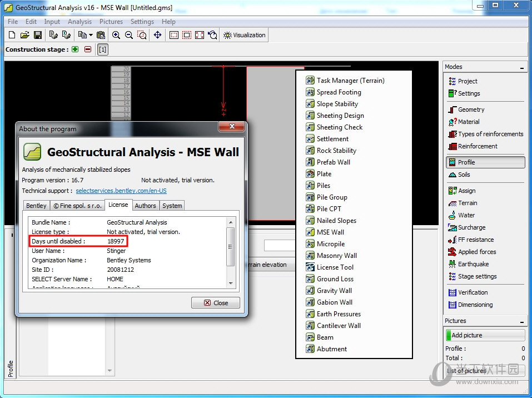The width and height of the screenshot is (532, 398).
Task: Switch to Authors tab
Action: 145,206
